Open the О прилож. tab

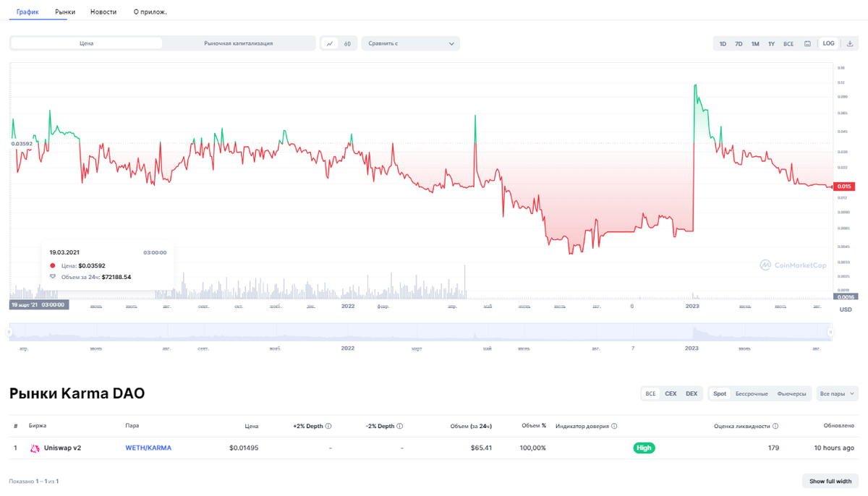tap(150, 12)
